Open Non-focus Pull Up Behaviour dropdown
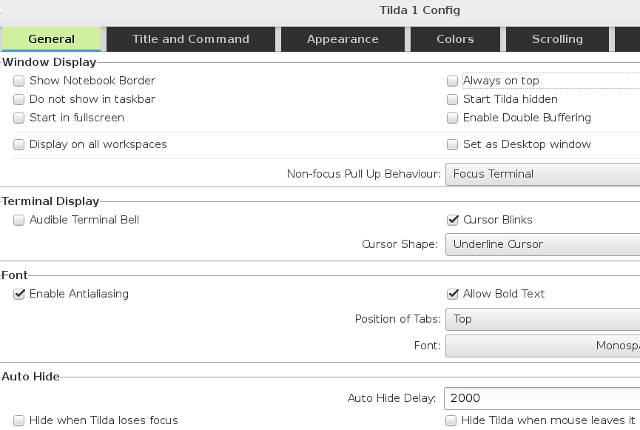 (x=542, y=174)
